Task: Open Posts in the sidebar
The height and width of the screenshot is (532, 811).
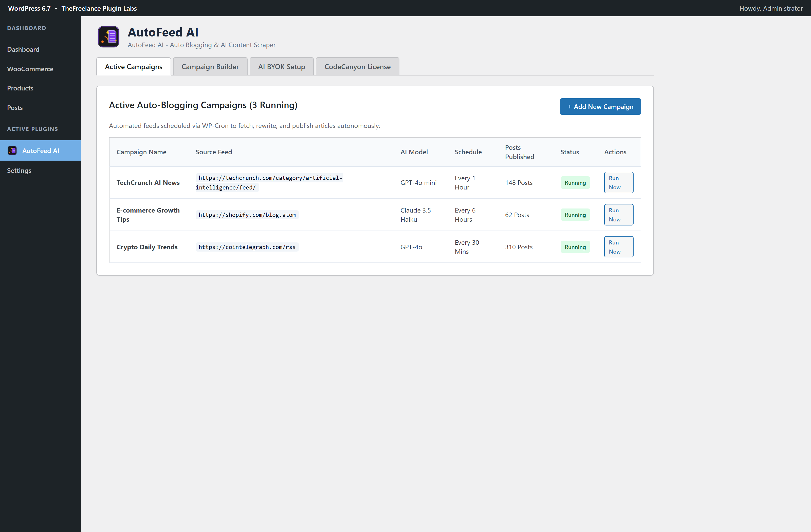Action: [x=15, y=108]
